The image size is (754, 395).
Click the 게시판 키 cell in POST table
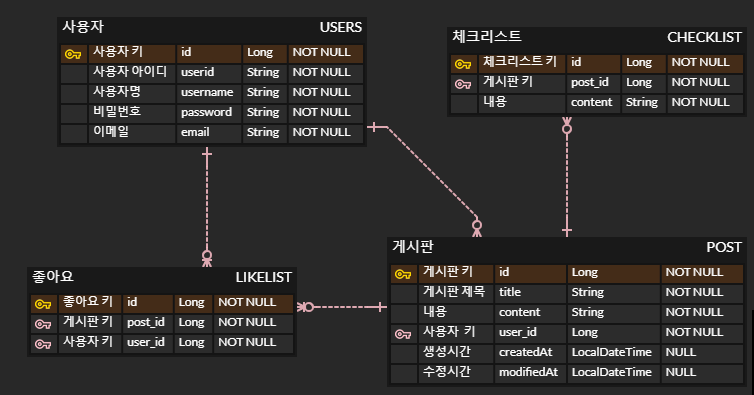coord(456,273)
